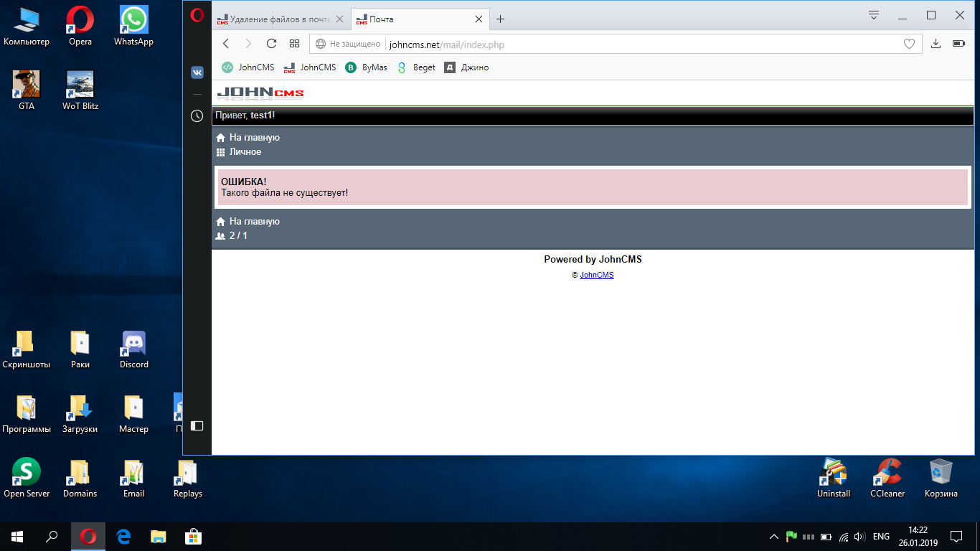
Task: Select the Discord desktop shortcut
Action: coord(134,349)
